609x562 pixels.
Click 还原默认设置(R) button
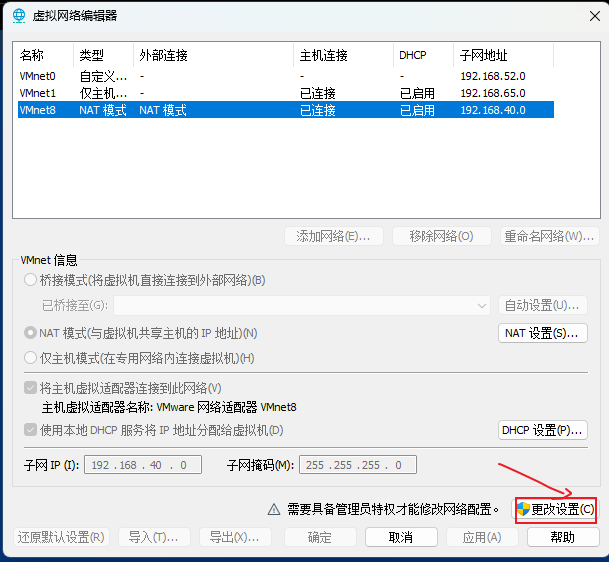[61, 538]
